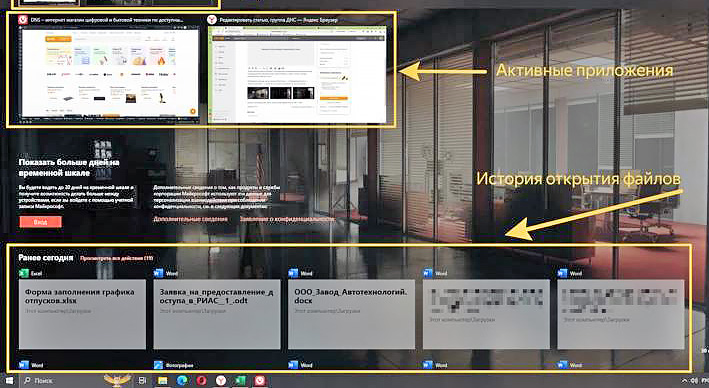Switch to the DNS shop Vivaldi window thumbnail
The image size is (709, 388).
click(110, 74)
